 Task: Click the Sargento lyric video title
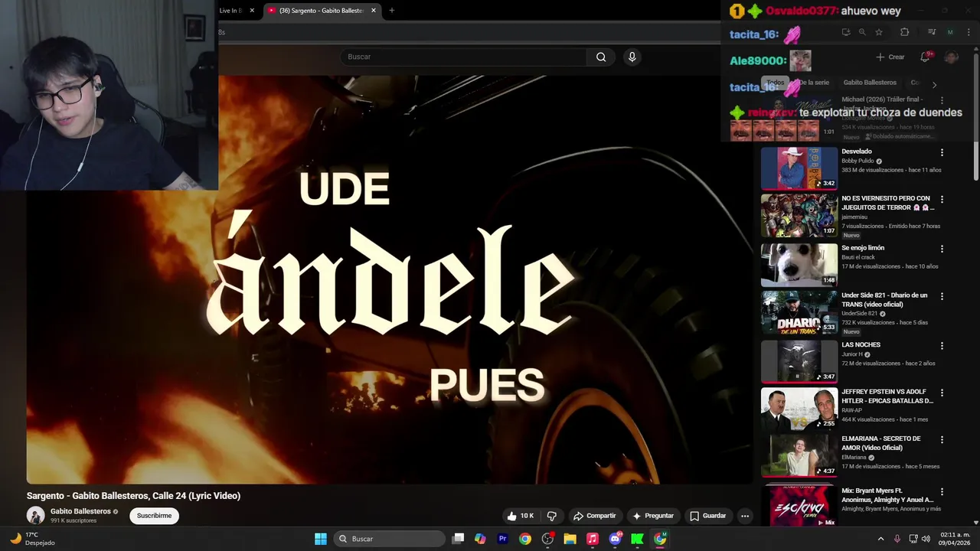click(133, 496)
